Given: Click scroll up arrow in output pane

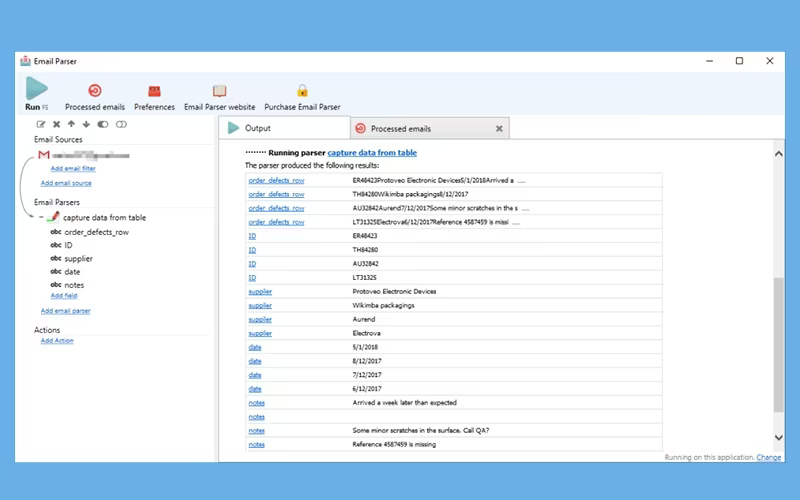Looking at the screenshot, I should pos(779,154).
